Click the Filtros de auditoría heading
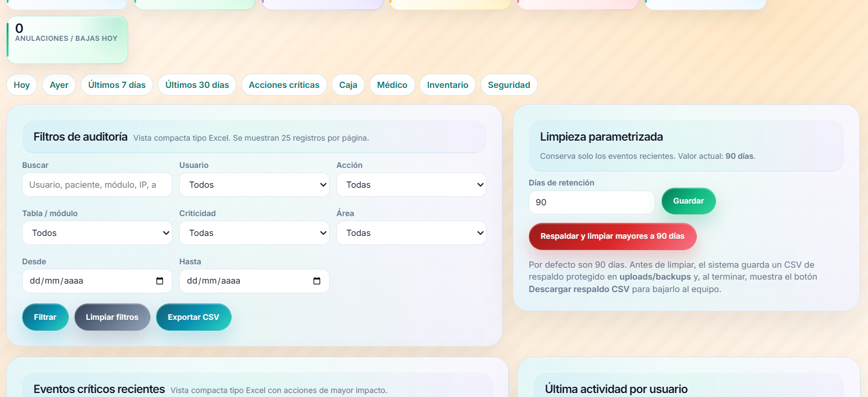Screen dimensions: 868x397 (x=81, y=137)
